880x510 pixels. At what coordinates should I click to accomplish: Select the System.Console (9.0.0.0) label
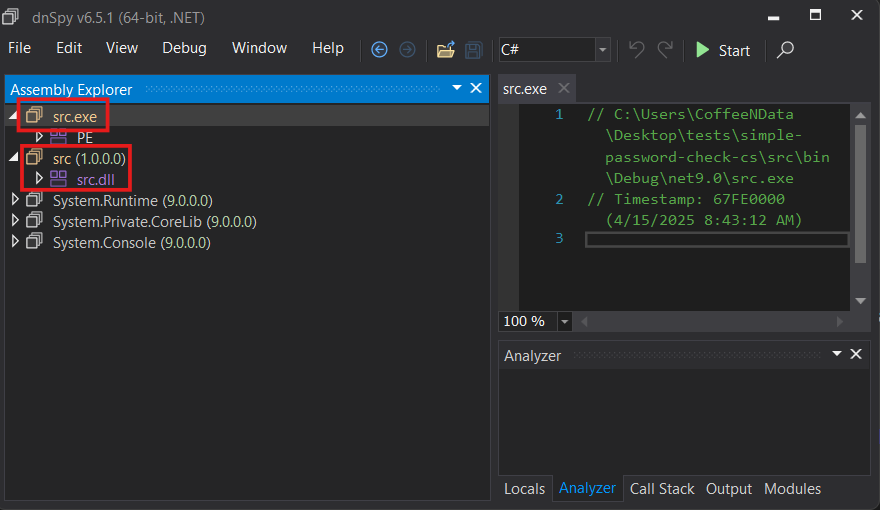[x=131, y=242]
